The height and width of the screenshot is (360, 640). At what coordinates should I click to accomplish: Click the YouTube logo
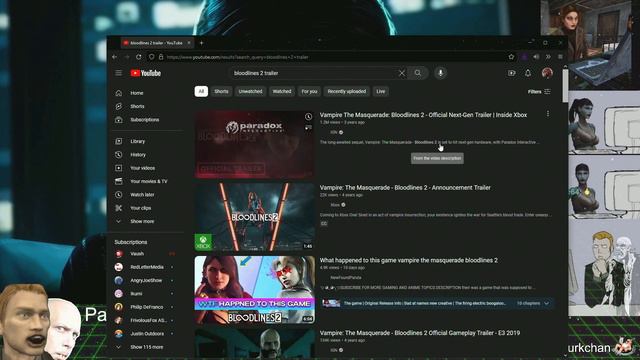[x=146, y=73]
